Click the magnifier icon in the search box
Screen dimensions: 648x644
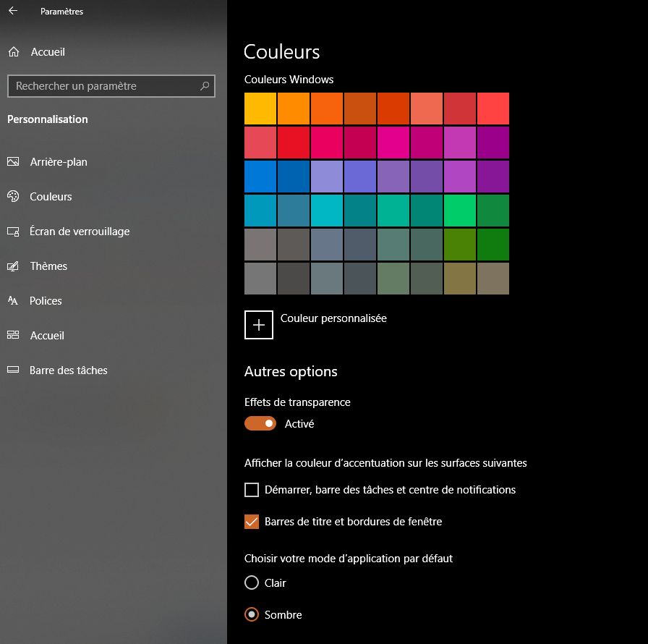pos(205,86)
